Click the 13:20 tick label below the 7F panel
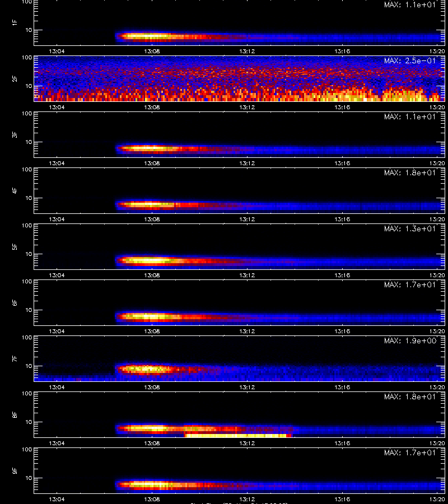Screen dimensions: 448x504 point(437,387)
